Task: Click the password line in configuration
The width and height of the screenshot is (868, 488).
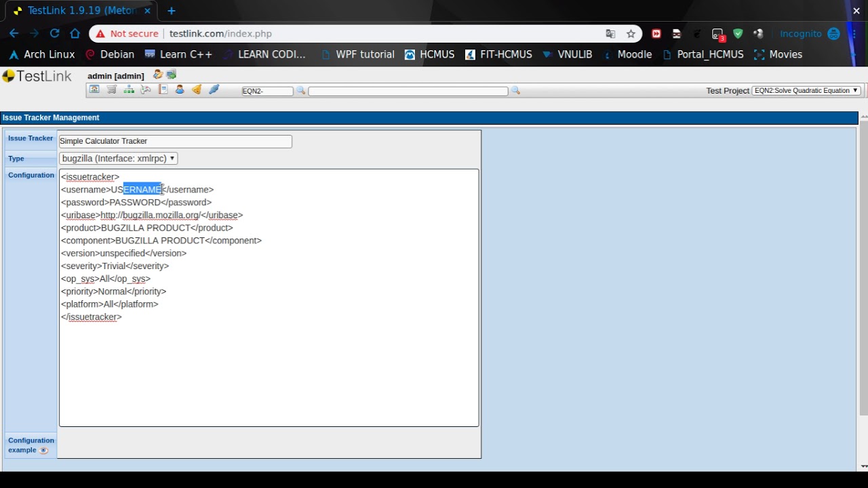Action: pyautogui.click(x=136, y=202)
